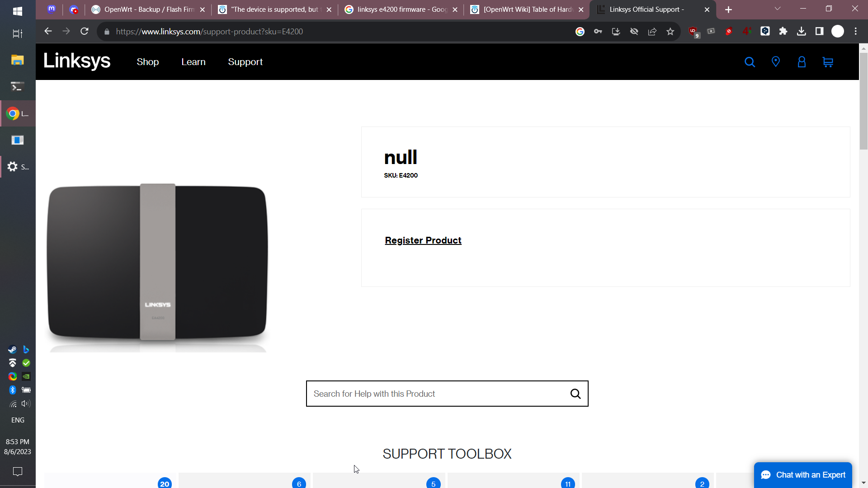Open the shopping cart icon

tap(828, 62)
